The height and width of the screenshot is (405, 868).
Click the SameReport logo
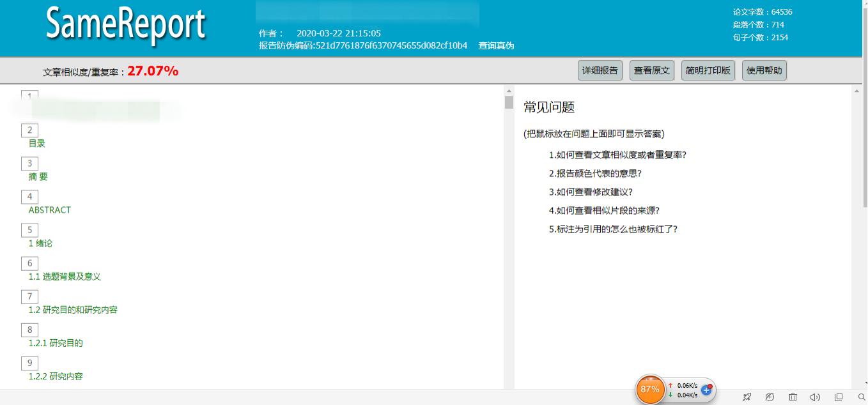click(125, 26)
